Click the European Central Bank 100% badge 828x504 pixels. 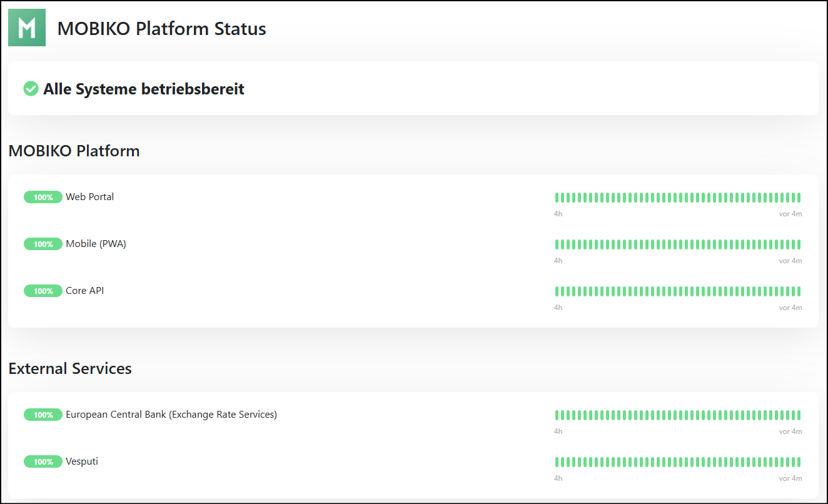coord(43,415)
